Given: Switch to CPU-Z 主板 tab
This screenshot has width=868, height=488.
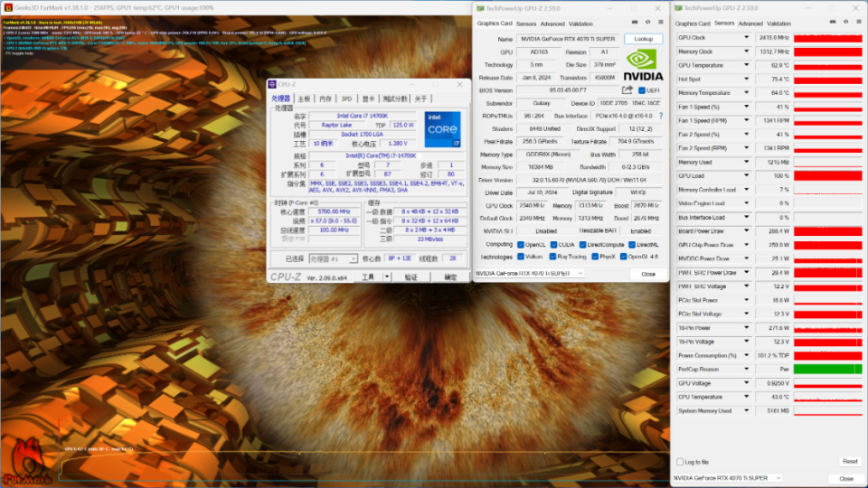Looking at the screenshot, I should tap(305, 99).
